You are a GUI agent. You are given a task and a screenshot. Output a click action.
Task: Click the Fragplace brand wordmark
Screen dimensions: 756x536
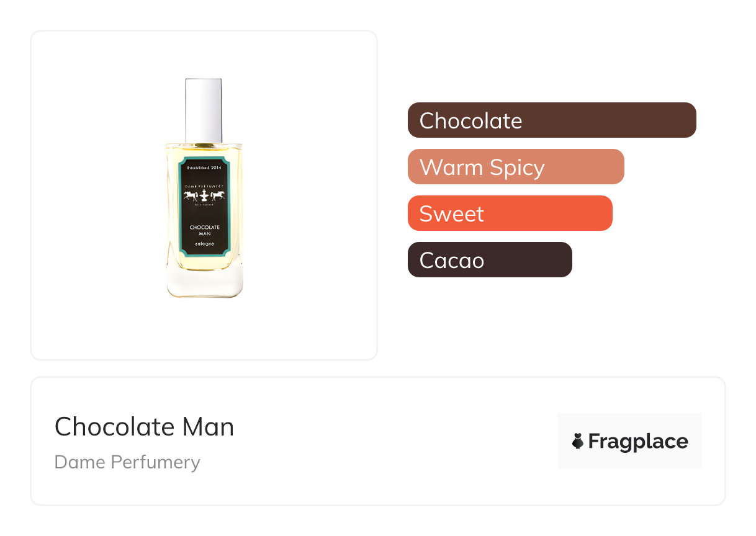[638, 441]
